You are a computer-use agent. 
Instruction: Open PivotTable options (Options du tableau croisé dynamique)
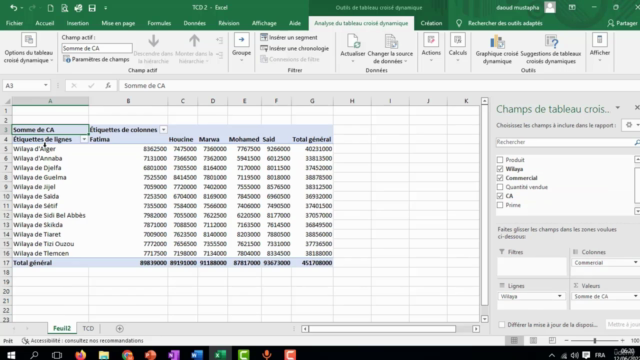[x=29, y=49]
